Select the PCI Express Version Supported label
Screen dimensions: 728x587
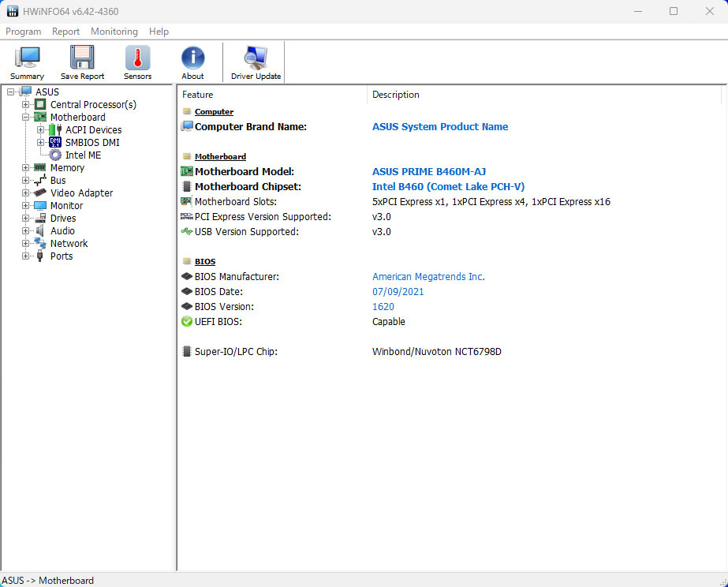[263, 216]
